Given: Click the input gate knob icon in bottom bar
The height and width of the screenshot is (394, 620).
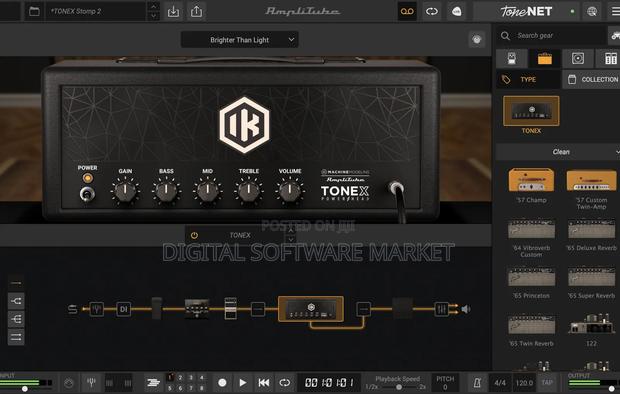Looking at the screenshot, I should (69, 383).
